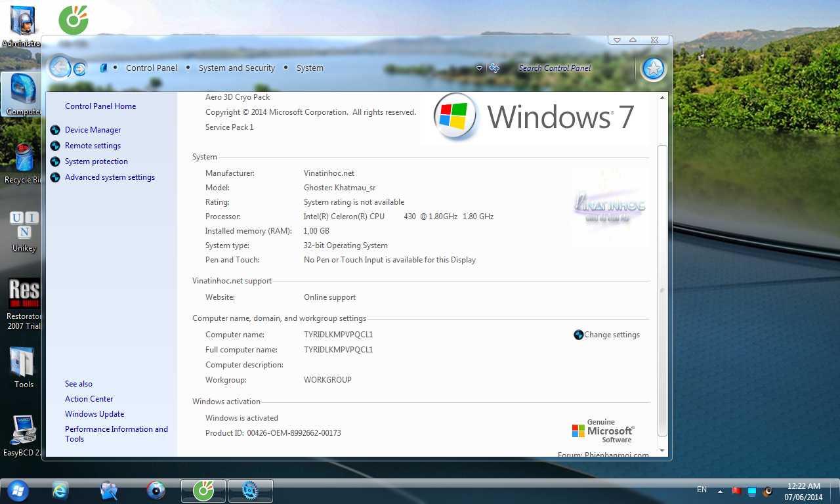The image size is (840, 504).
Task: Select the Restorator 2007 Trial shortcut
Action: (24, 304)
